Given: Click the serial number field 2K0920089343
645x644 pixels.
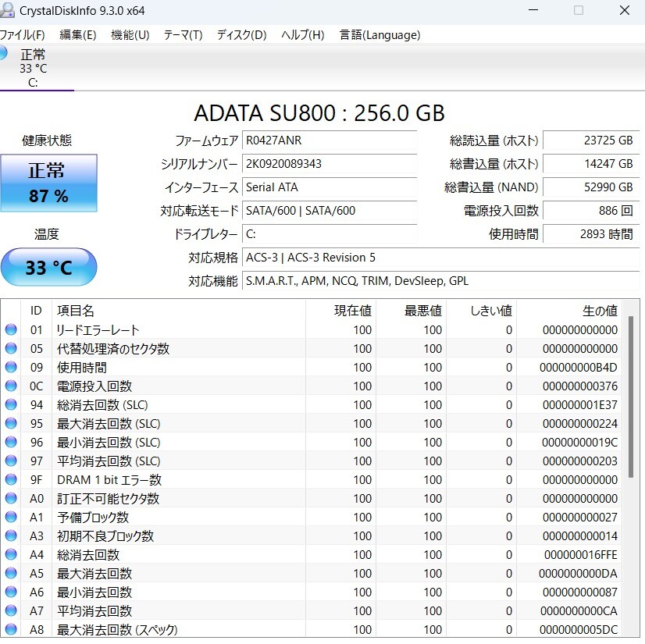Looking at the screenshot, I should pos(330,164).
